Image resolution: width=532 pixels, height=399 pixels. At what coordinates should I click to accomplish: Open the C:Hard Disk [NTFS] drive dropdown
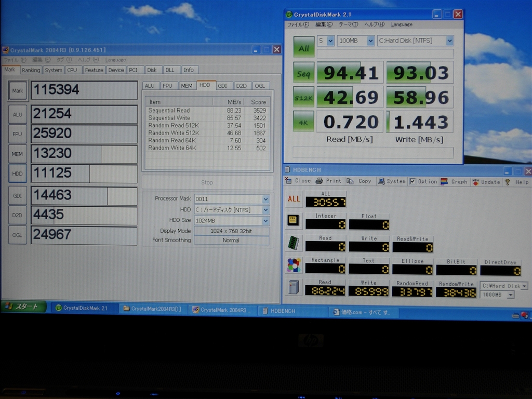449,41
